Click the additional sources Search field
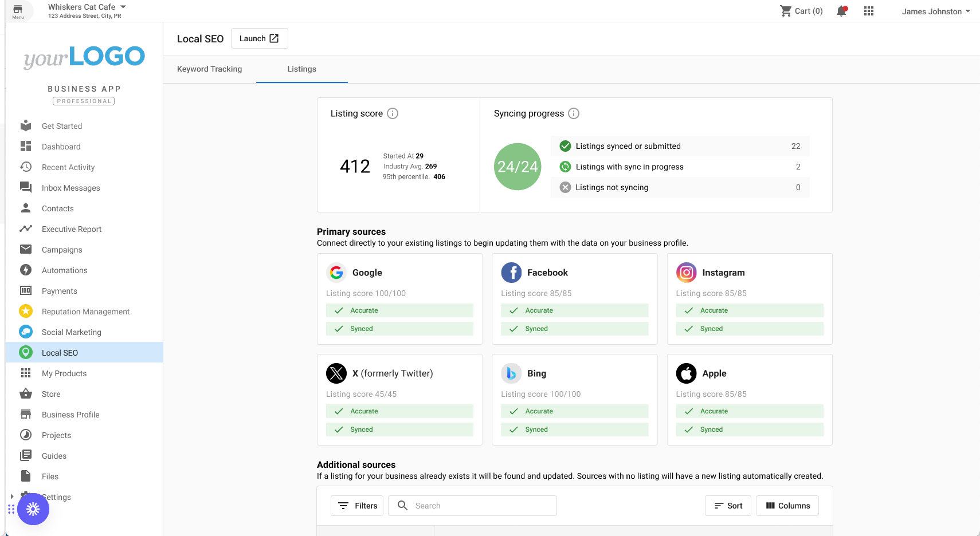 472,506
